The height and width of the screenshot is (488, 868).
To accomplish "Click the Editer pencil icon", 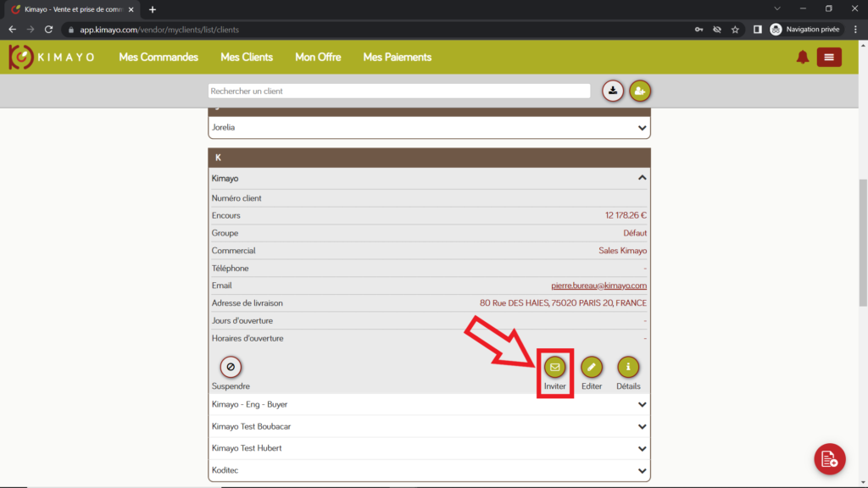I will click(591, 367).
